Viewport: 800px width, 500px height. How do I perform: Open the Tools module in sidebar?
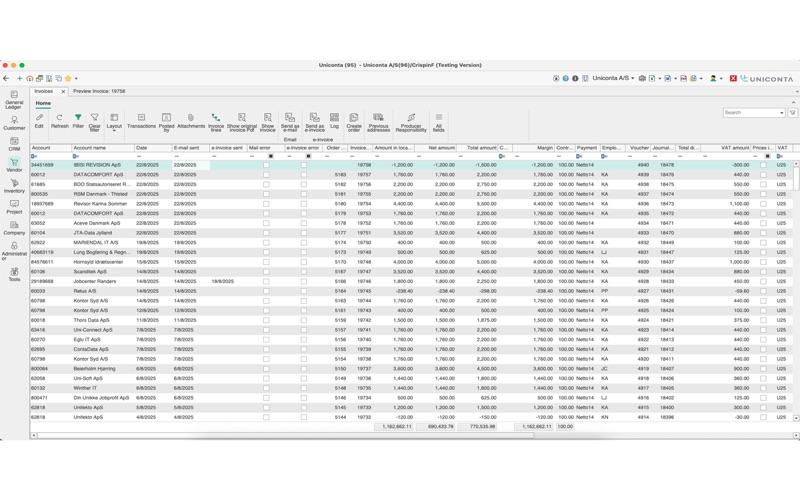point(14,274)
